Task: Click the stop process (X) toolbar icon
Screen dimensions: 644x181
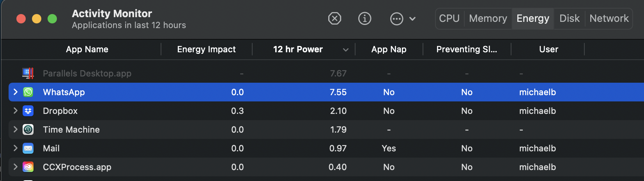Action: 334,18
